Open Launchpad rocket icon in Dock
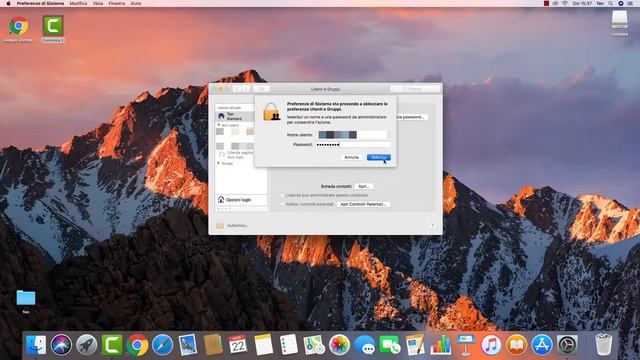Image resolution: width=640 pixels, height=360 pixels. tap(87, 345)
